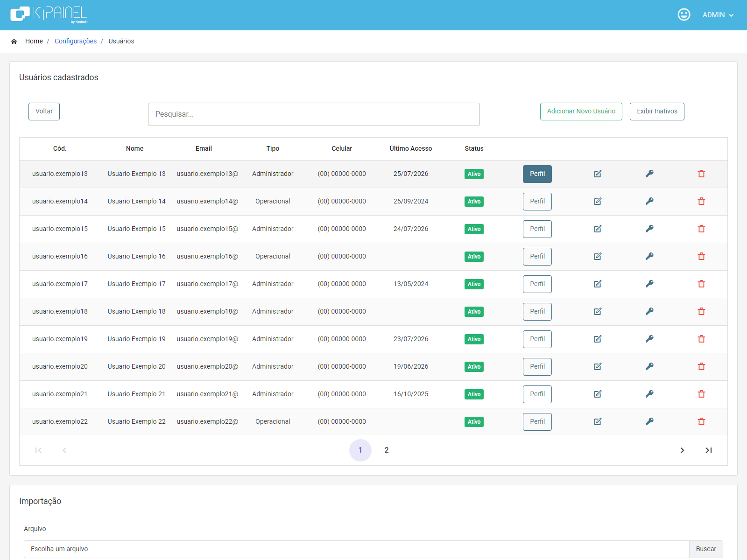Click the smiley face icon in header
The width and height of the screenshot is (747, 560).
[684, 14]
